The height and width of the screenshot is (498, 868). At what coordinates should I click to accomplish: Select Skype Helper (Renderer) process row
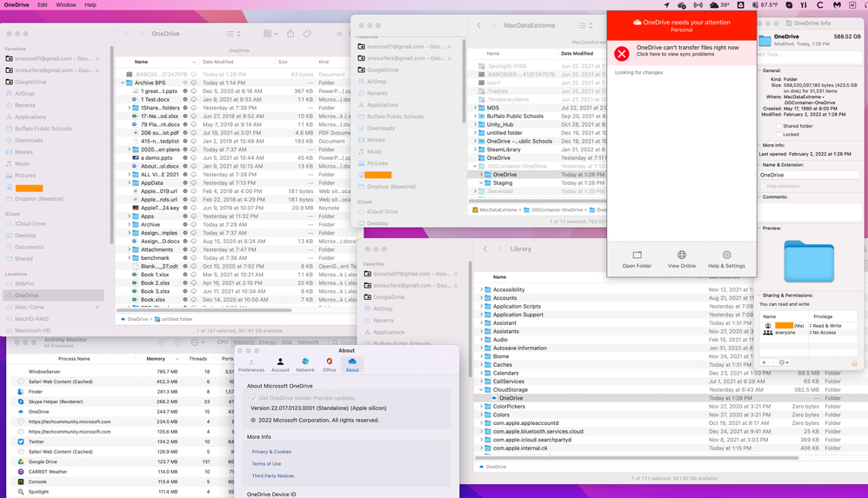tap(122, 402)
